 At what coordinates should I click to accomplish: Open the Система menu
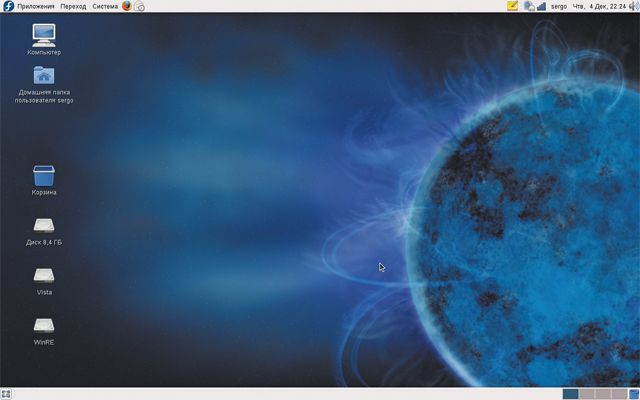[105, 7]
